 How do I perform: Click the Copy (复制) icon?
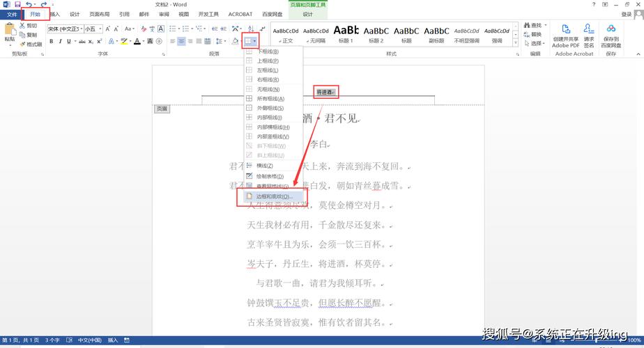pyautogui.click(x=22, y=35)
